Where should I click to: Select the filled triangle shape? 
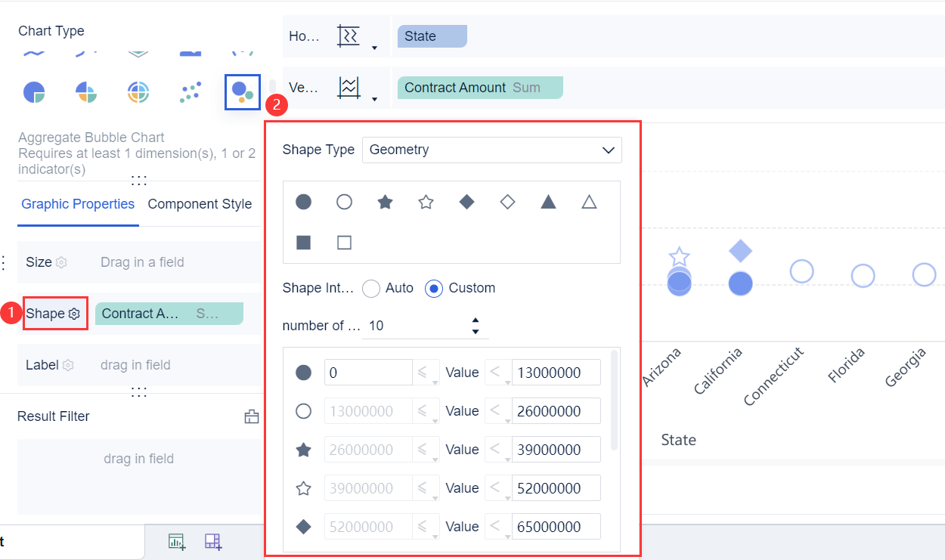pos(548,202)
